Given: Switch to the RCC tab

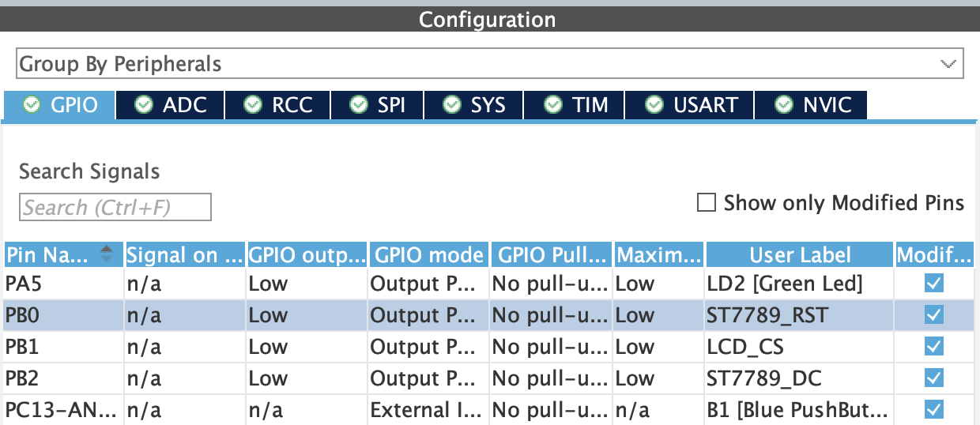Looking at the screenshot, I should click(277, 105).
